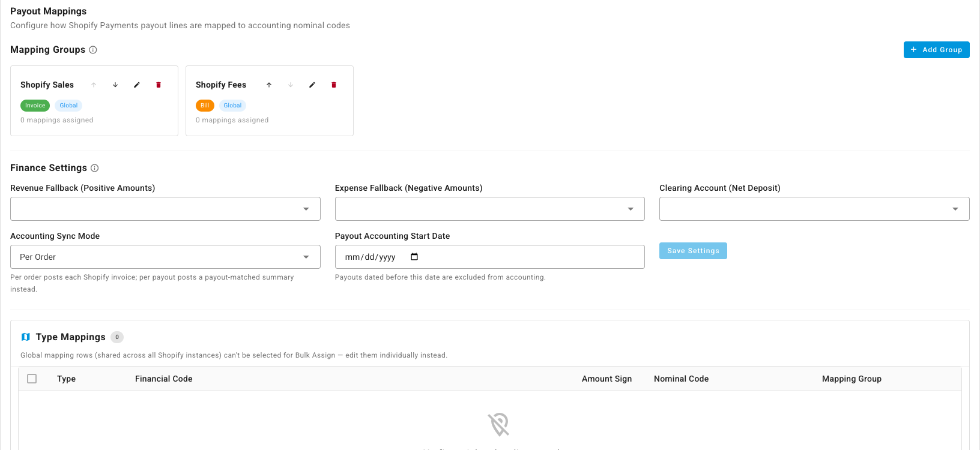Screen dimensions: 980x450
Task: Click the Global badge on Shopify Sales
Action: (x=68, y=106)
